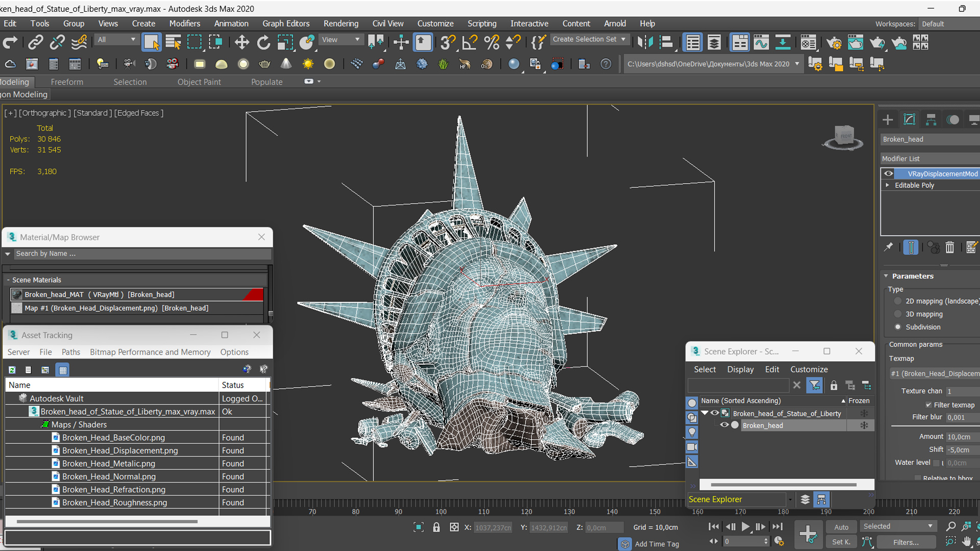This screenshot has width=980, height=551.
Task: Expand Editable Poly modifier entry
Action: click(x=888, y=185)
